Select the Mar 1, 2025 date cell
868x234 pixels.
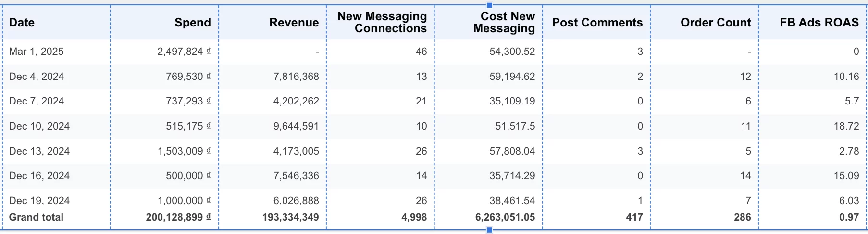(37, 52)
